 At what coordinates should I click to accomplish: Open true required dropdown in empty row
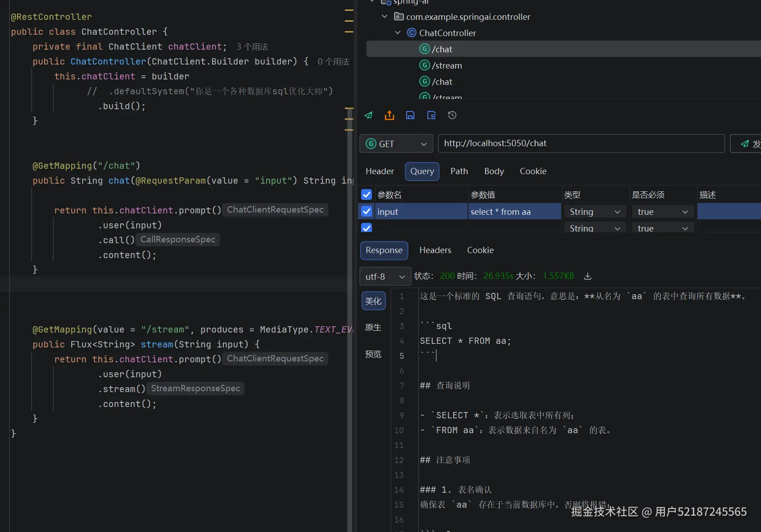[x=663, y=227]
